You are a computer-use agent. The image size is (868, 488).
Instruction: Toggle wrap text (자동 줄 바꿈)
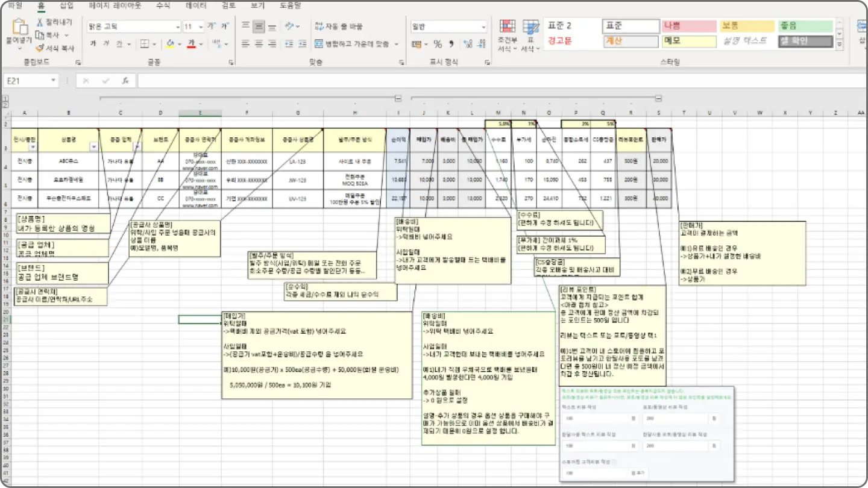(x=339, y=27)
